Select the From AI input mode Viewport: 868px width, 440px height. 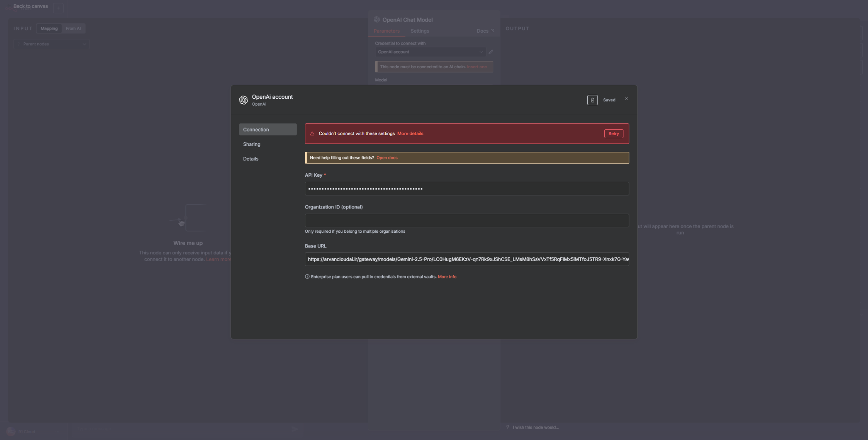pos(73,28)
